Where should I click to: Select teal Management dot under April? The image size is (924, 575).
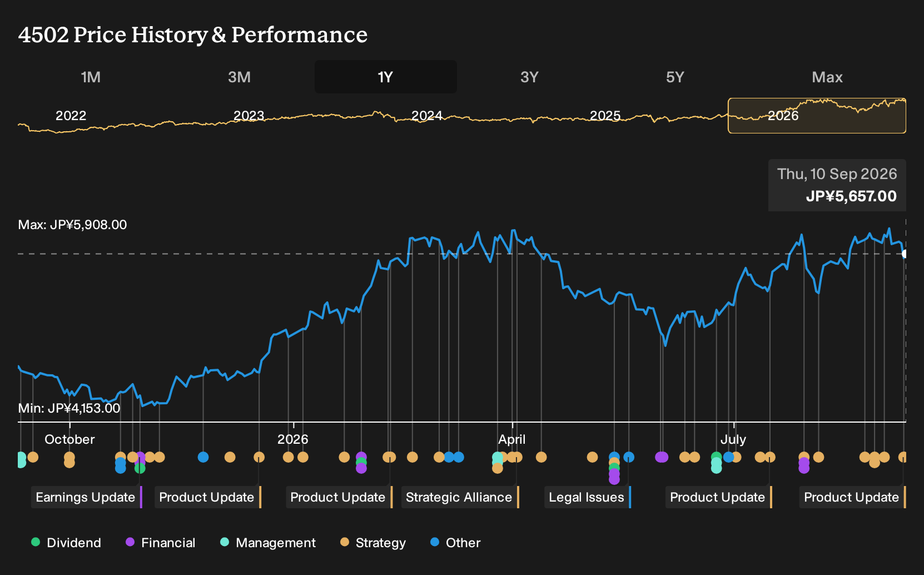pyautogui.click(x=498, y=458)
